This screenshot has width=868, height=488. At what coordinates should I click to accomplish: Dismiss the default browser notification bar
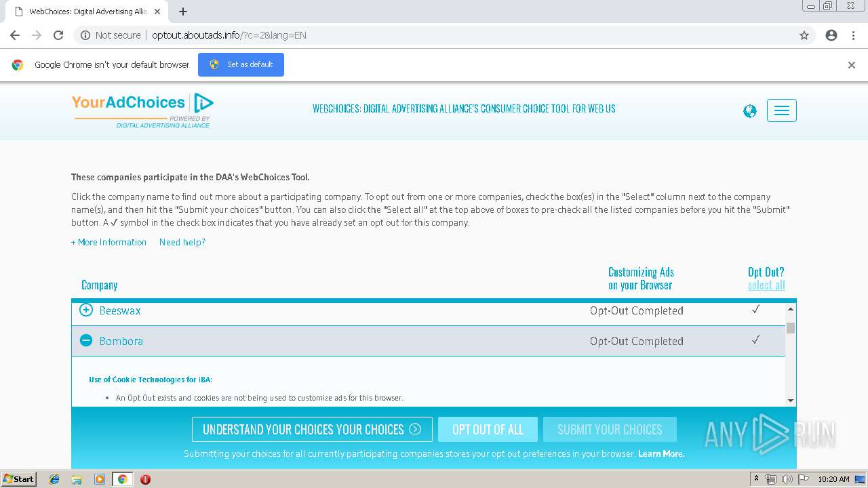(x=852, y=65)
